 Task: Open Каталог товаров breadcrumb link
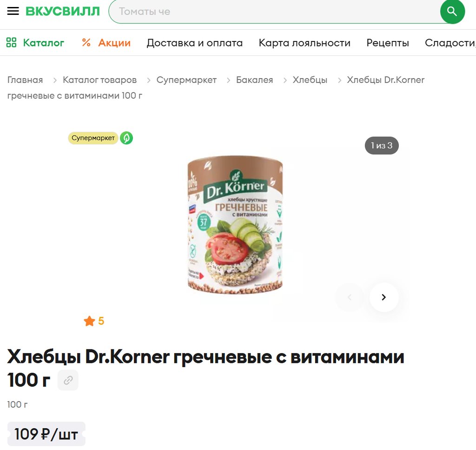pos(99,80)
